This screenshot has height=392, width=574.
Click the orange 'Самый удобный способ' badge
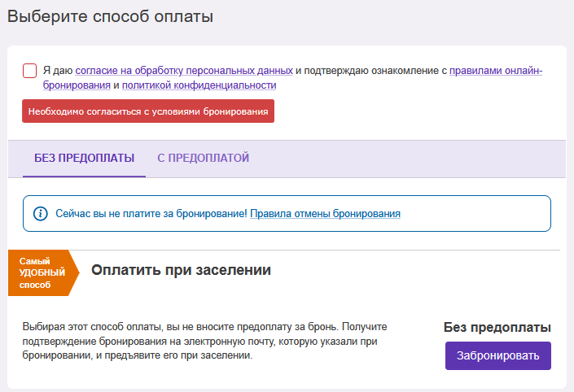[x=43, y=272]
